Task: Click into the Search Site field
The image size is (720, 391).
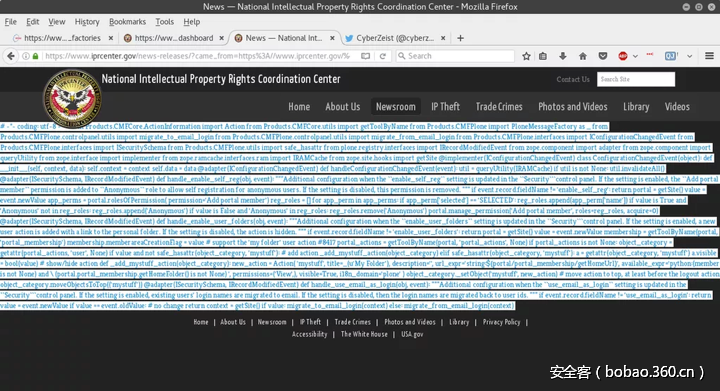Action: click(636, 79)
